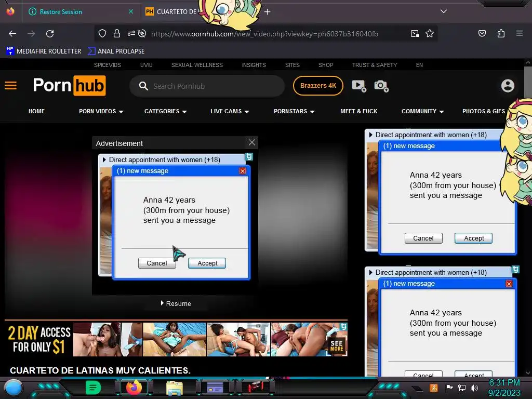Open the Firefox application menu

[x=520, y=33]
